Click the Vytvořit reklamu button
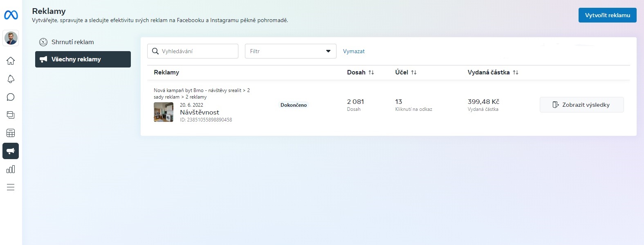Viewport: 644px width, 245px height. click(607, 15)
